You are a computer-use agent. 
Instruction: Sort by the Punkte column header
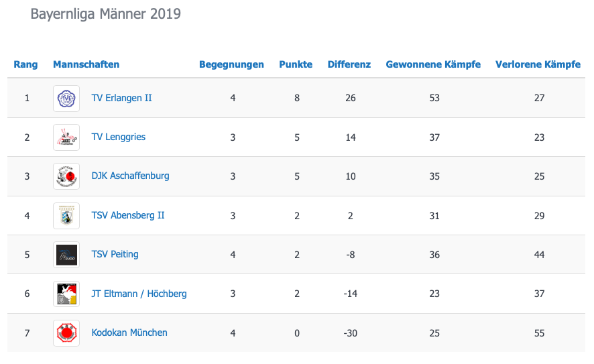click(x=296, y=65)
